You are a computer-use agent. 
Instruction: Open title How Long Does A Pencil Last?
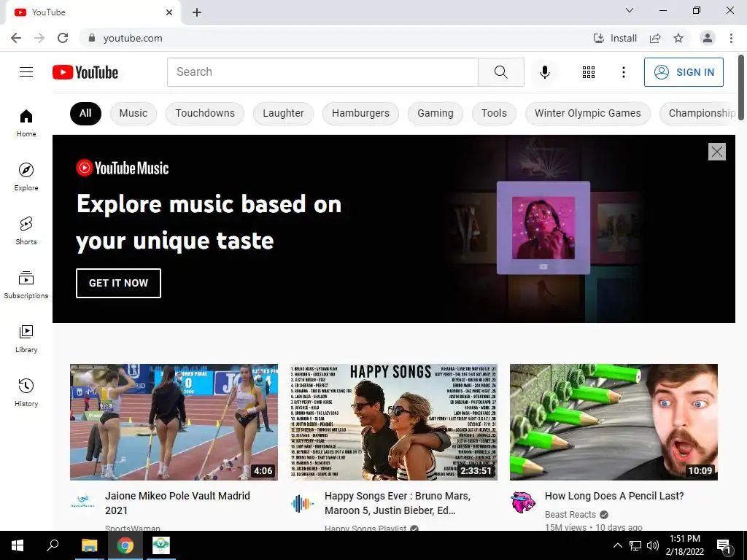tap(614, 496)
